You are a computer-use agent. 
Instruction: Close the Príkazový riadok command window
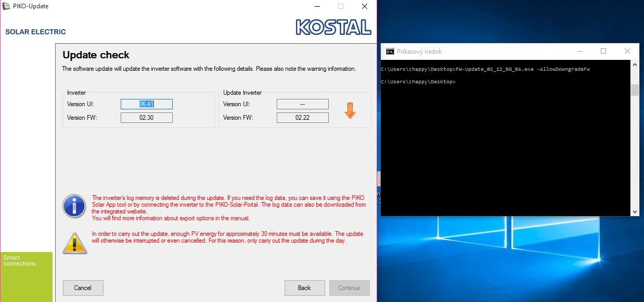pyautogui.click(x=627, y=51)
